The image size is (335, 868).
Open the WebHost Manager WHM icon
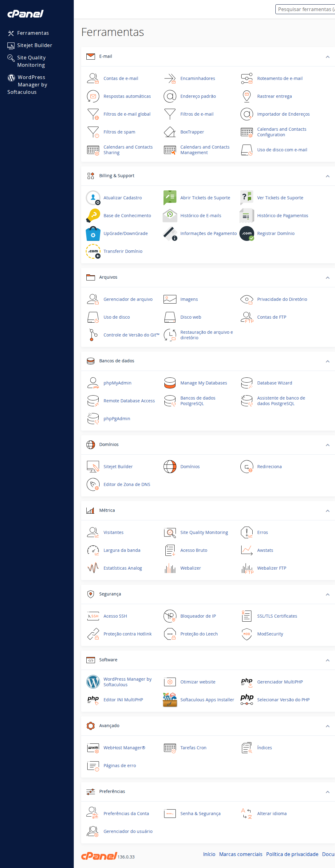[x=93, y=748]
